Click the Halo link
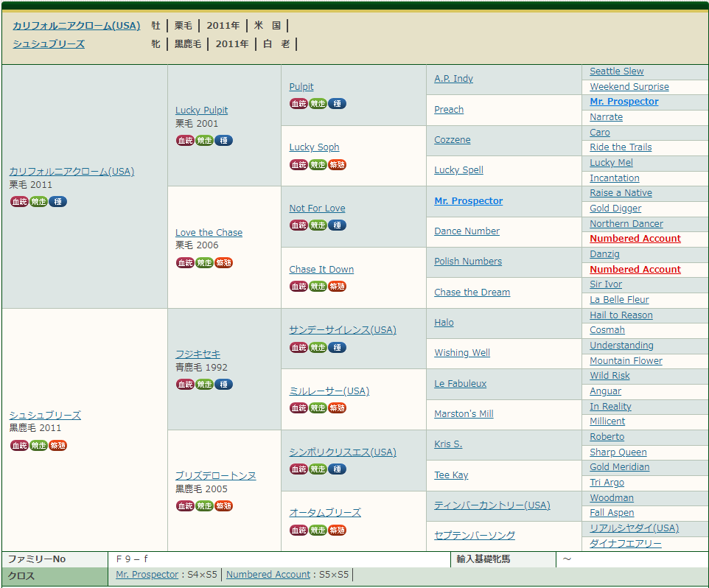The image size is (709, 588). 444,323
